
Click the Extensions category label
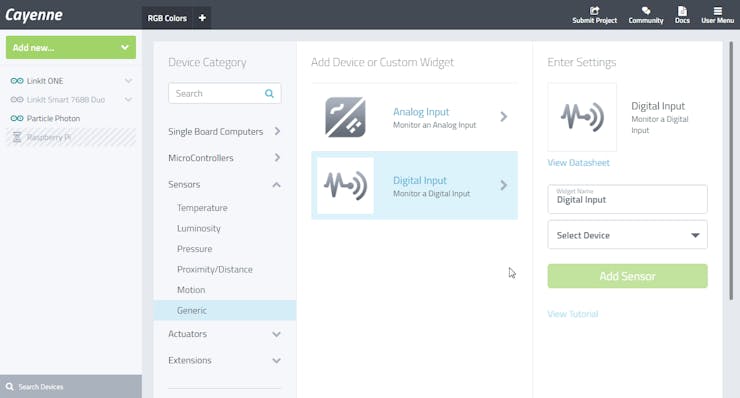click(x=190, y=360)
